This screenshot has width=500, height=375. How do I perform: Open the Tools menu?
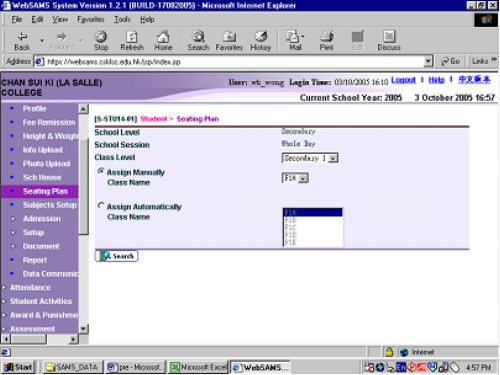(122, 19)
